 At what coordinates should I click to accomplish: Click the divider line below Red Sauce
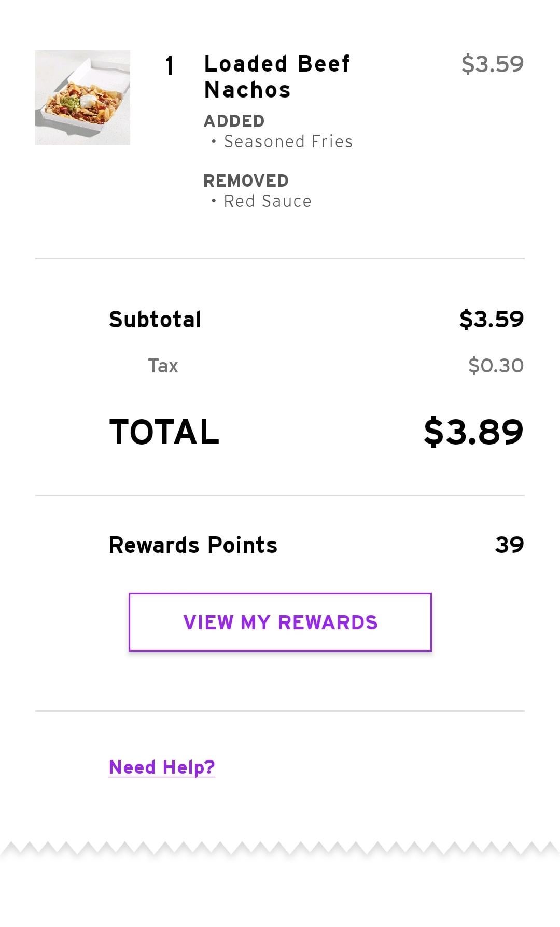click(x=280, y=258)
